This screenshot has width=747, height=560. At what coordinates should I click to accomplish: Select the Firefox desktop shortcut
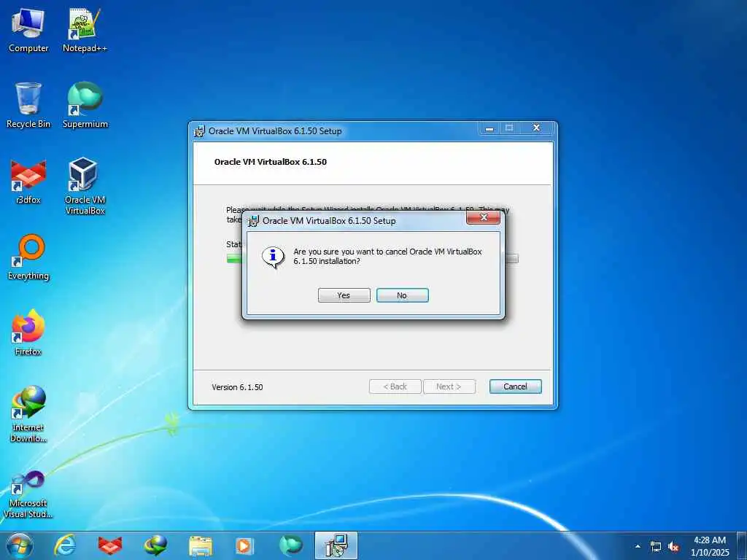click(28, 333)
